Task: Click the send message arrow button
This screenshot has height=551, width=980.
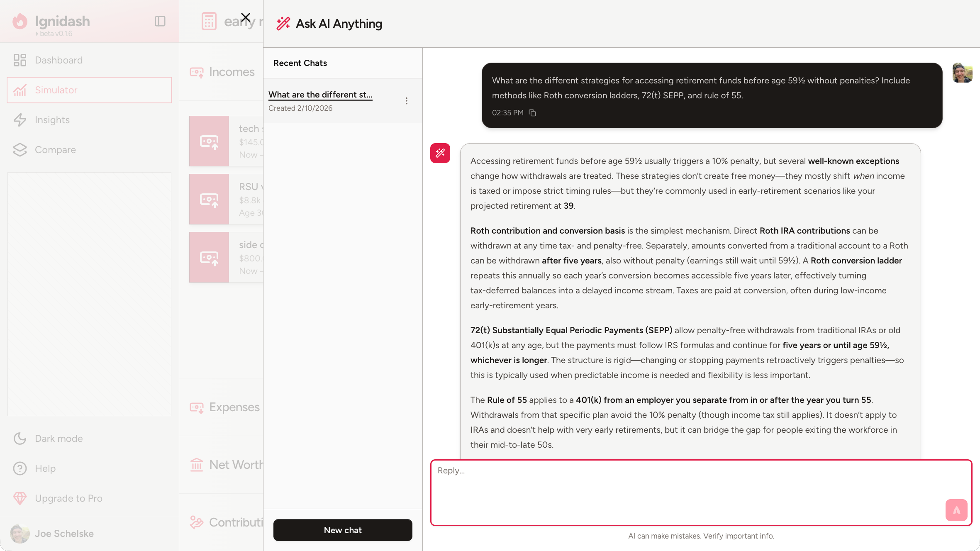Action: 956,510
